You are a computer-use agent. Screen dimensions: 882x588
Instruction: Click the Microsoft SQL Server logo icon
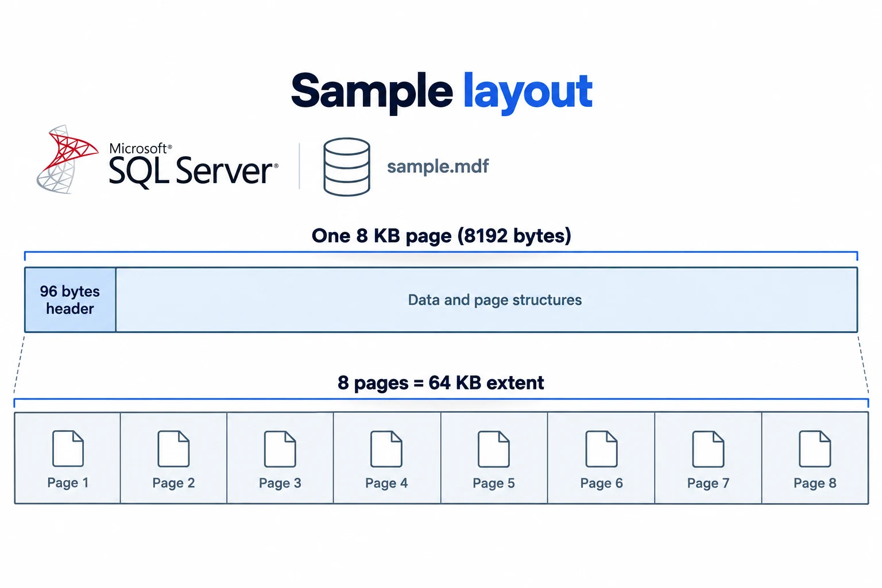67,159
